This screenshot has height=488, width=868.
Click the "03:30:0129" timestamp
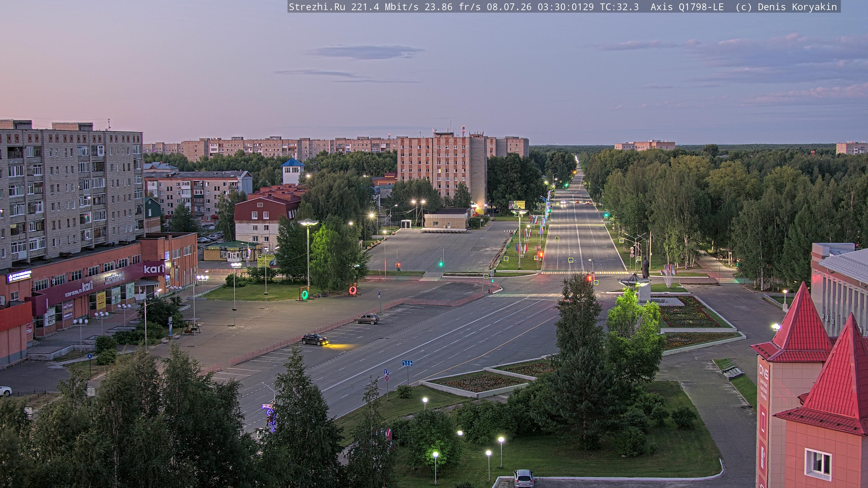coord(566,7)
